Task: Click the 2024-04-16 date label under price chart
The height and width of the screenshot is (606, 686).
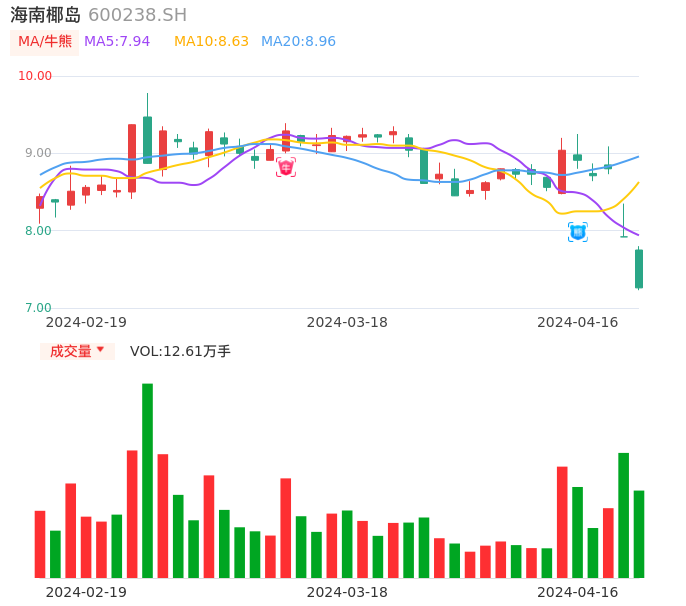Action: pyautogui.click(x=578, y=322)
